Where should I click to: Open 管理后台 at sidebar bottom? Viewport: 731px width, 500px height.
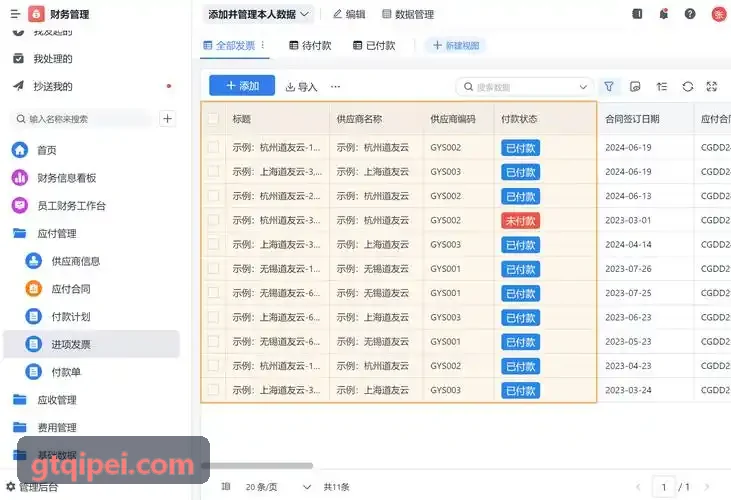[x=32, y=487]
